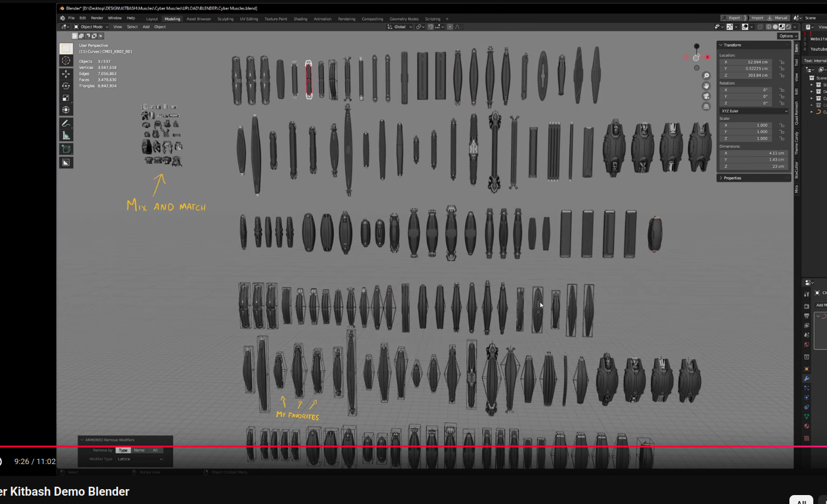Open the File menu
Screen dimensions: 827x504
[71, 18]
